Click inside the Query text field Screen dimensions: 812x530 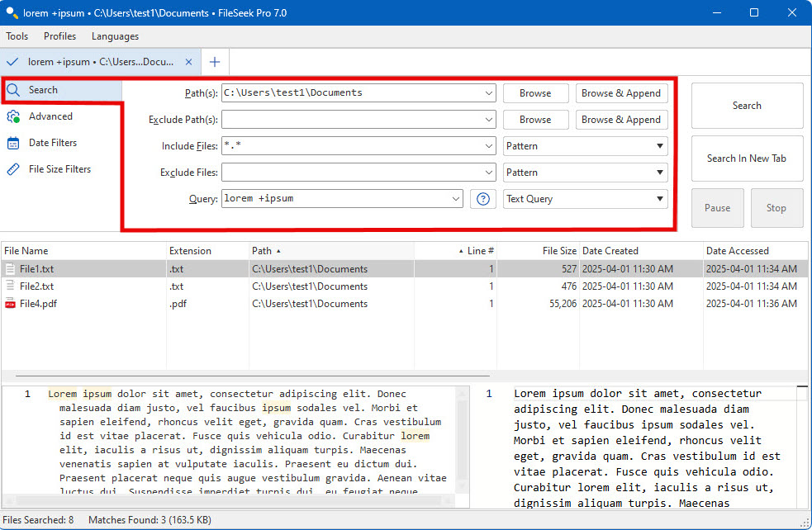(x=336, y=199)
